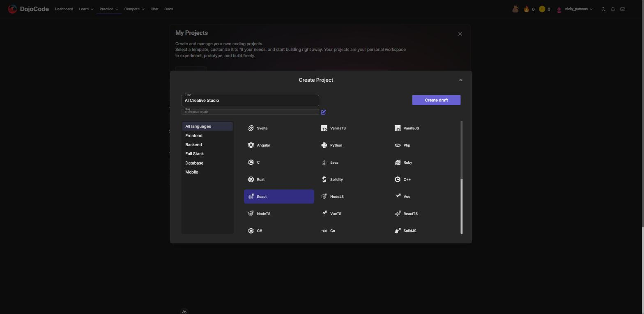Choose the NodeJS template

(x=352, y=197)
